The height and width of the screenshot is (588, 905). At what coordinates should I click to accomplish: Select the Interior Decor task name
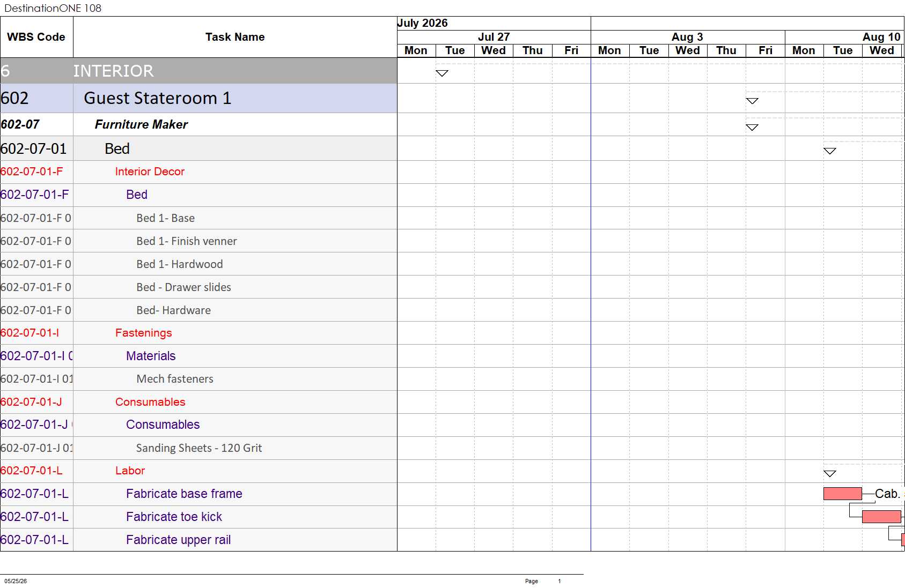point(150,172)
